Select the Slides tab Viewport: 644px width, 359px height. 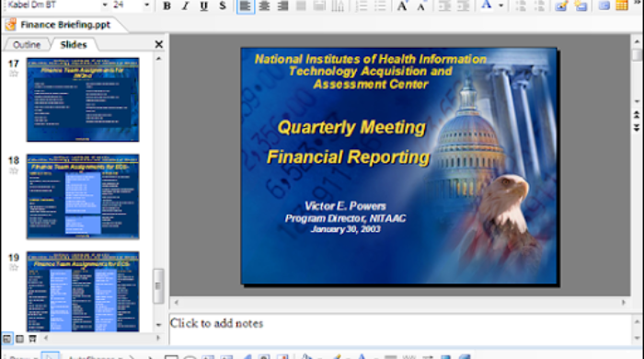point(74,44)
